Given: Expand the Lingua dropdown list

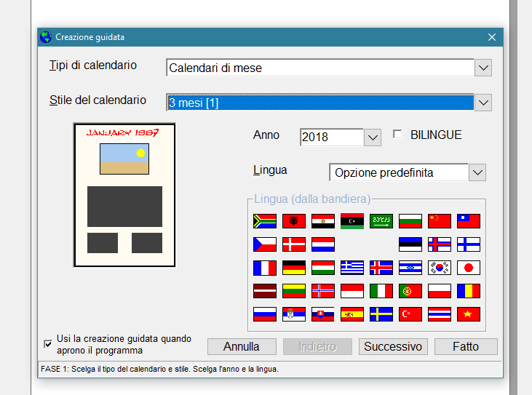Looking at the screenshot, I should (x=477, y=172).
